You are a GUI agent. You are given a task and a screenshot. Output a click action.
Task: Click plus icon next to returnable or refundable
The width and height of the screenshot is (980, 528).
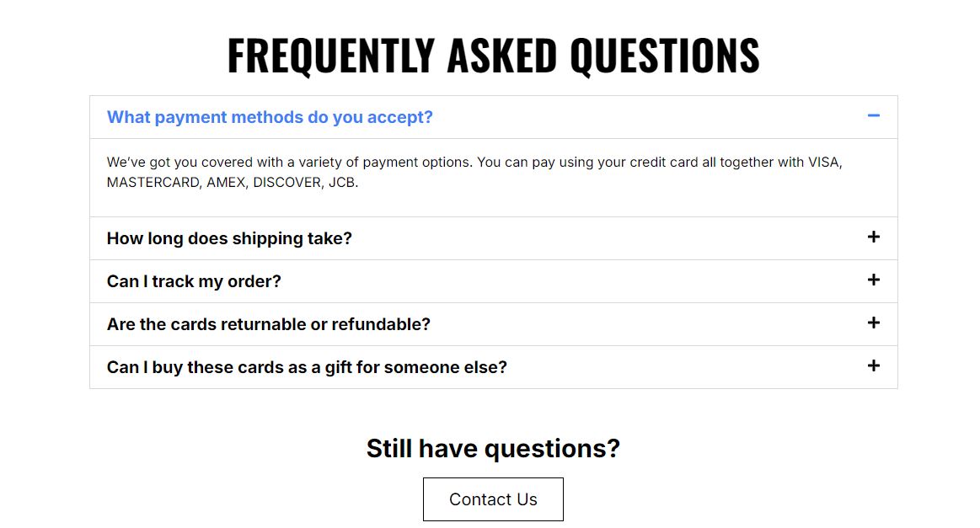873,323
